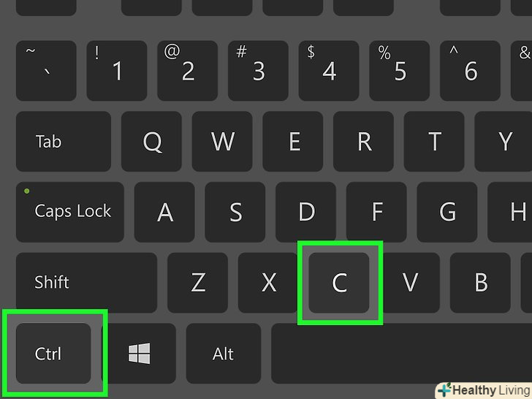Viewport: 532px width, 399px height.
Task: Click the tilde backtick key
Action: click(x=46, y=71)
